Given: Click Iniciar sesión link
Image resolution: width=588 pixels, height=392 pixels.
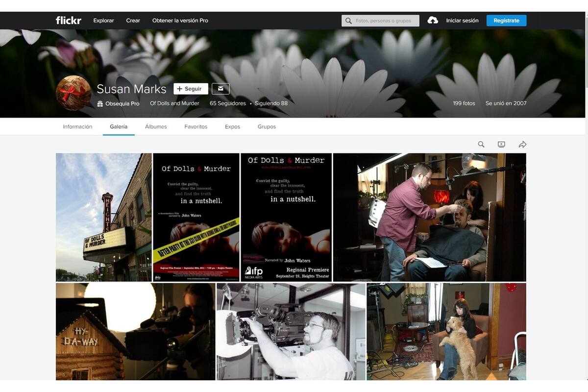Looking at the screenshot, I should pyautogui.click(x=462, y=21).
